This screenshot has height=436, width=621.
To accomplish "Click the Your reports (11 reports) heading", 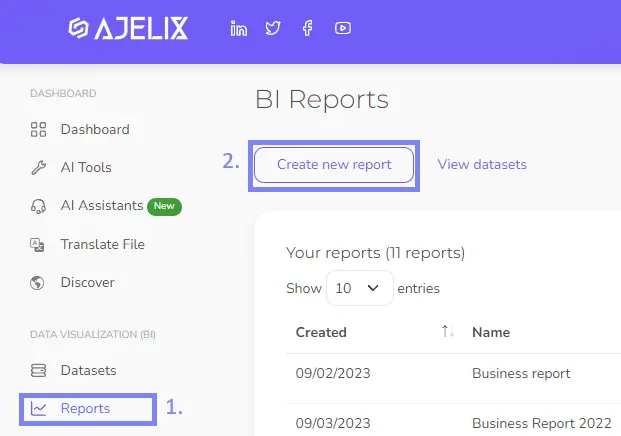I will 375,253.
